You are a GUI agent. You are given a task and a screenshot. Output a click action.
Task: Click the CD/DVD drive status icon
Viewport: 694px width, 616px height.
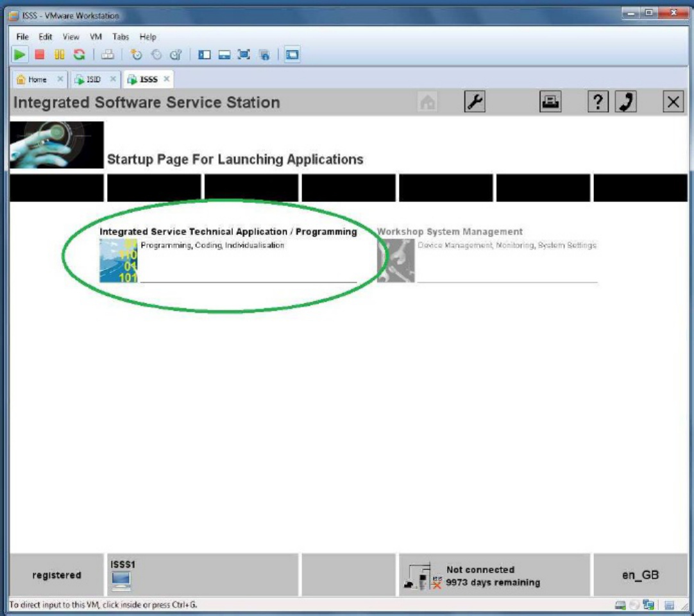(x=634, y=605)
